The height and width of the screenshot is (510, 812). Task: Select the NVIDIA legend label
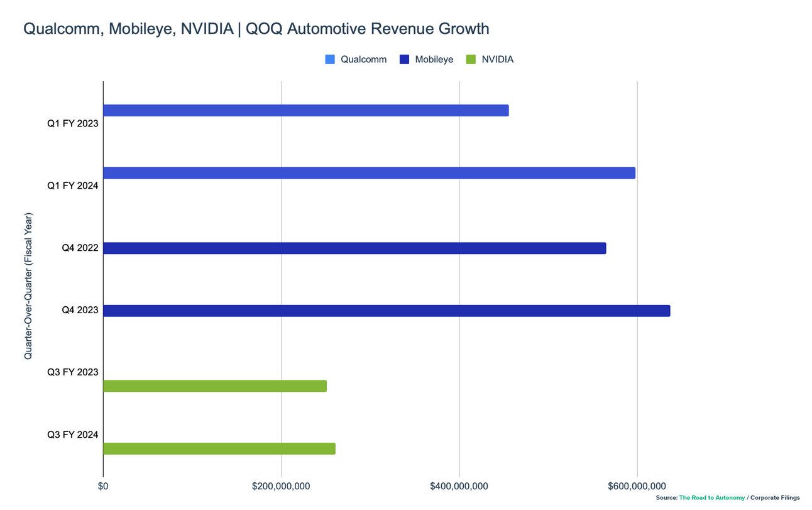497,60
